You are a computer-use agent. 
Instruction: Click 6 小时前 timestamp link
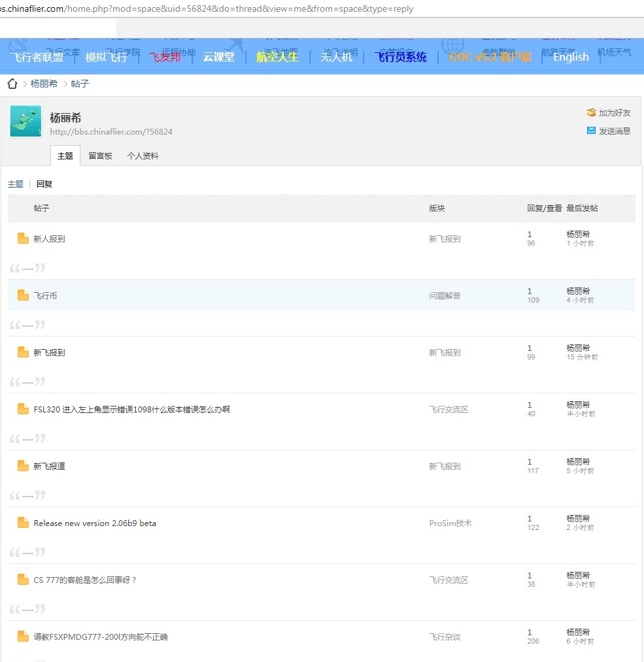click(x=580, y=641)
